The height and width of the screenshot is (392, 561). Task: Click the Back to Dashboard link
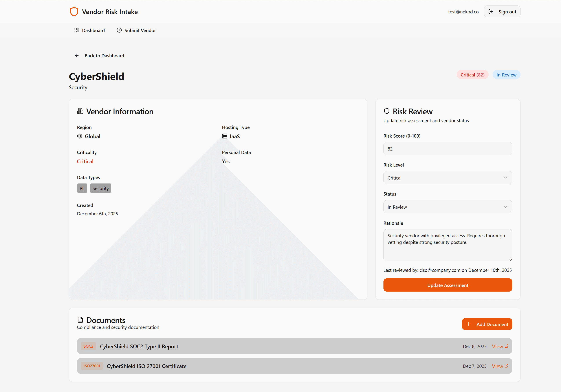[104, 56]
